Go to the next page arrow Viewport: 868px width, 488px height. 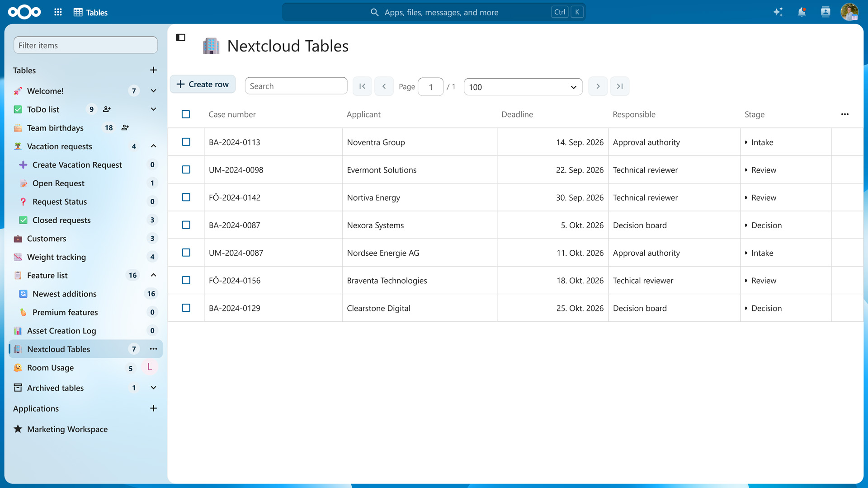click(x=598, y=86)
